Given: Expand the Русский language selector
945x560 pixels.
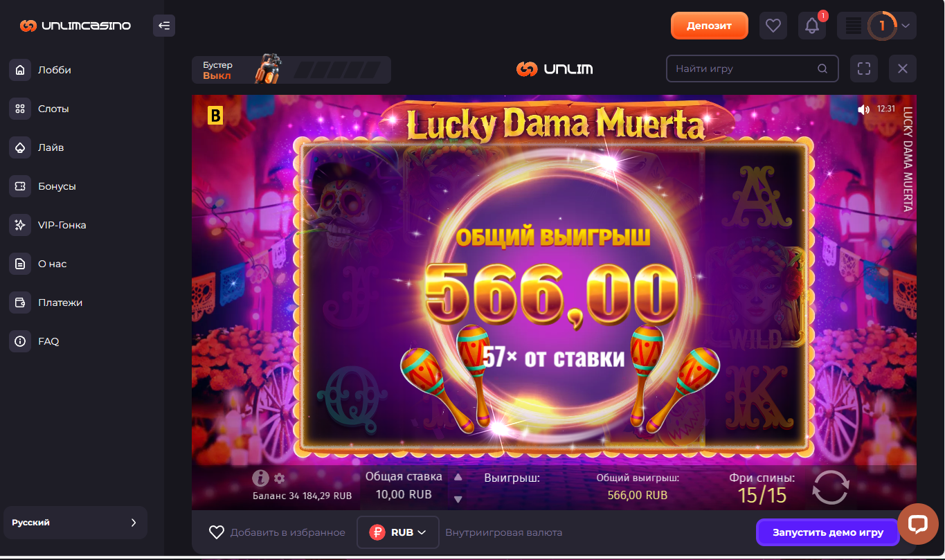Looking at the screenshot, I should (x=75, y=523).
